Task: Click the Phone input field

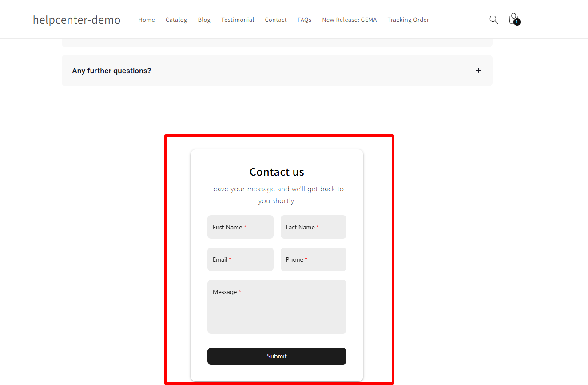Action: [313, 259]
